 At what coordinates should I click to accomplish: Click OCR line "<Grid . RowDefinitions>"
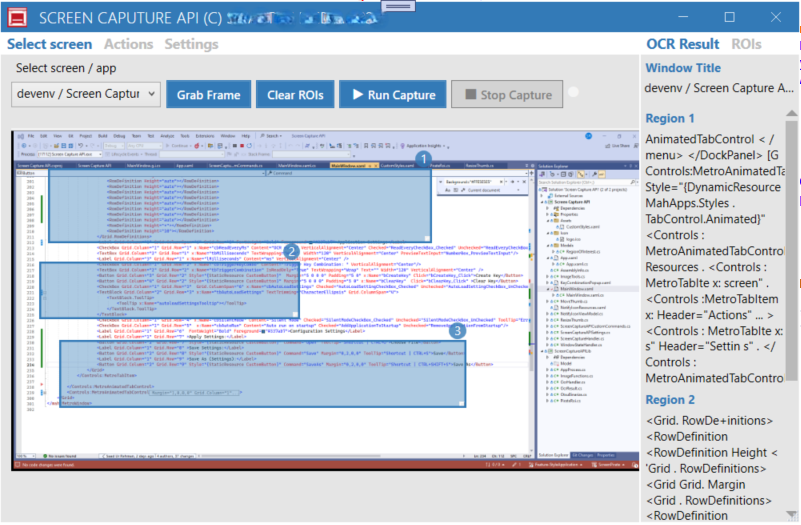[x=709, y=500]
